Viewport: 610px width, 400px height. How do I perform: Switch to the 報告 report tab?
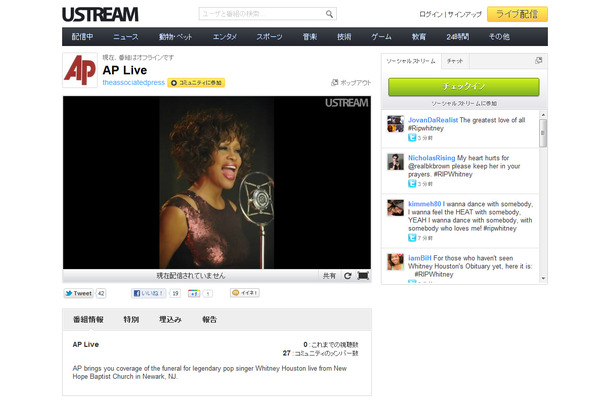coord(209,319)
